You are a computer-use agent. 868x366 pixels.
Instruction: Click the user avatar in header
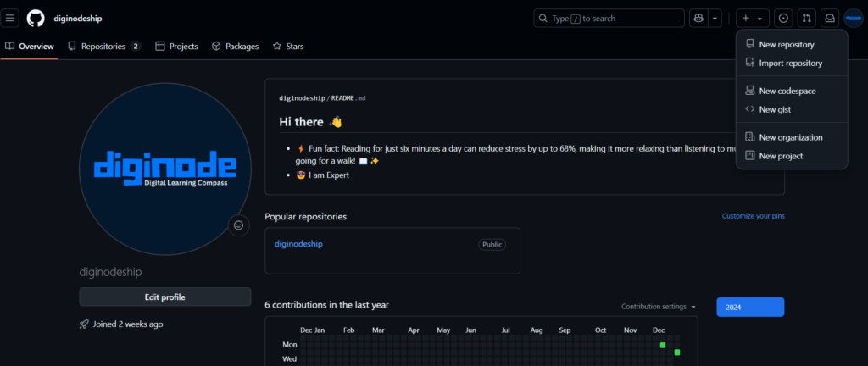[853, 18]
